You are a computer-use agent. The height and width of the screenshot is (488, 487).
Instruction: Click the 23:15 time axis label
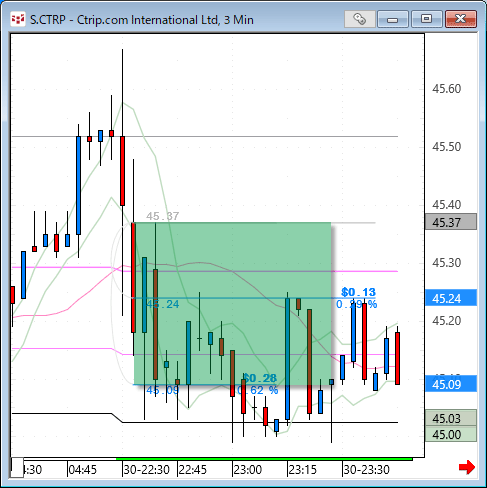pos(302,470)
